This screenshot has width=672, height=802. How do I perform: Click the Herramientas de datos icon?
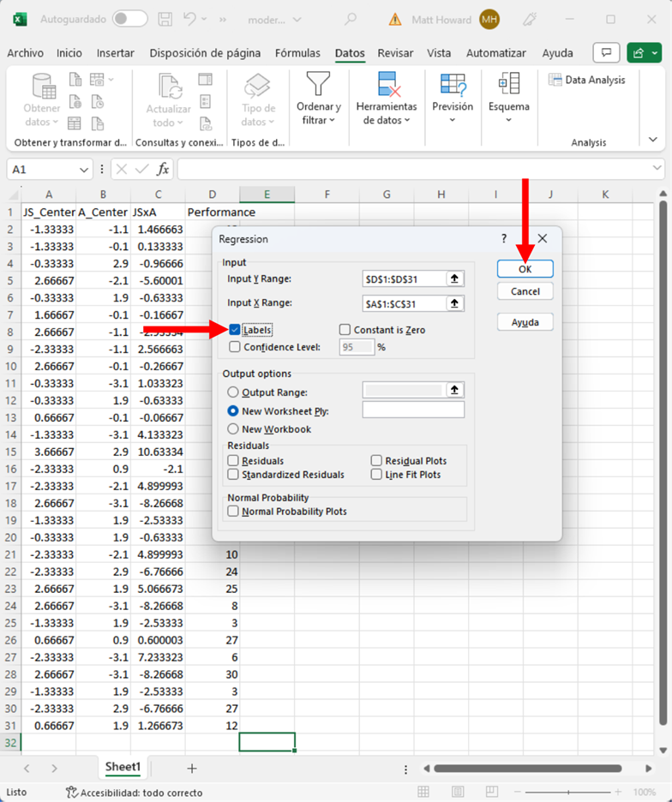(387, 84)
